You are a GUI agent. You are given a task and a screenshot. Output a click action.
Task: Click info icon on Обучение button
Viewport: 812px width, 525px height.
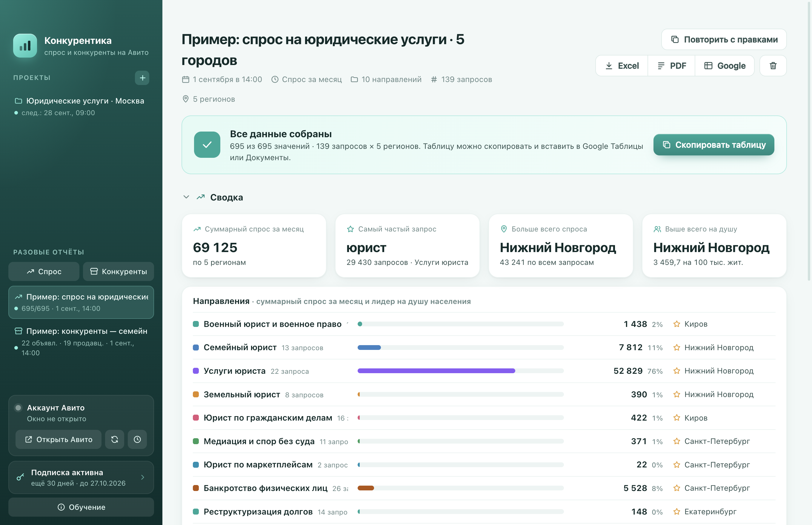(61, 507)
